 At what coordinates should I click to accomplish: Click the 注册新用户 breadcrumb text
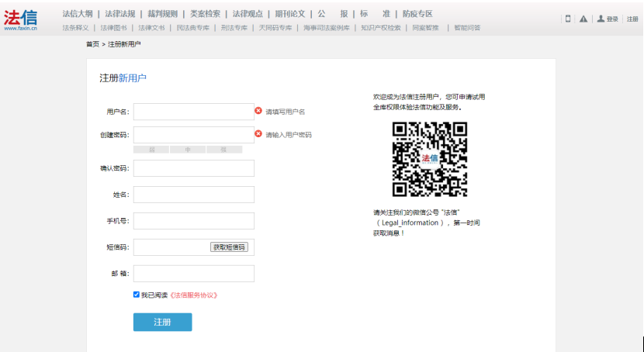pos(124,44)
